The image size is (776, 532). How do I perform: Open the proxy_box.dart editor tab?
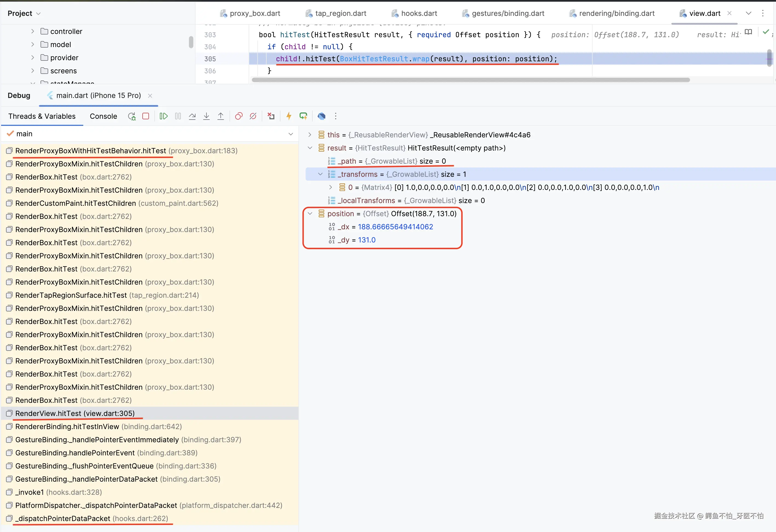click(254, 13)
